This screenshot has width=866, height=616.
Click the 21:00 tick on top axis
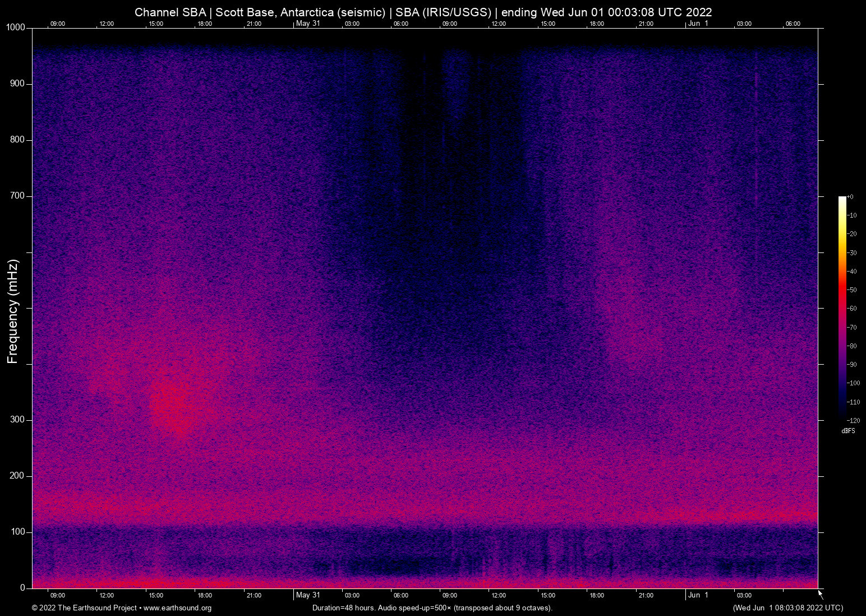[254, 24]
